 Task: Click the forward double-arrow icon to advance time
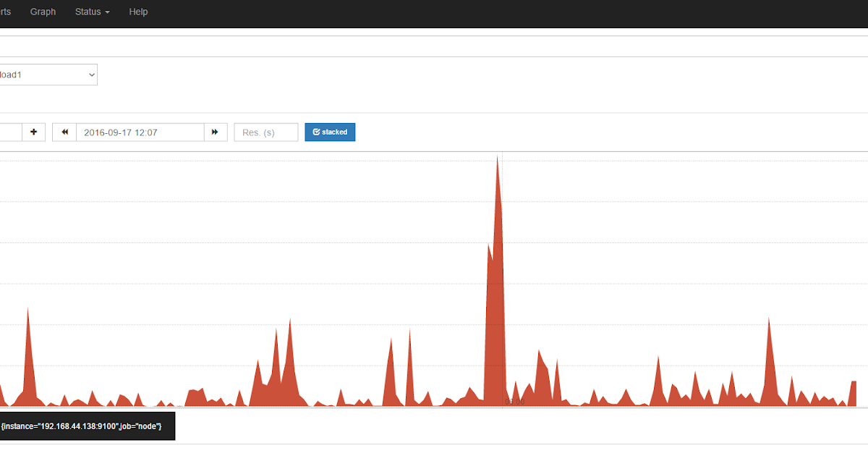point(215,132)
